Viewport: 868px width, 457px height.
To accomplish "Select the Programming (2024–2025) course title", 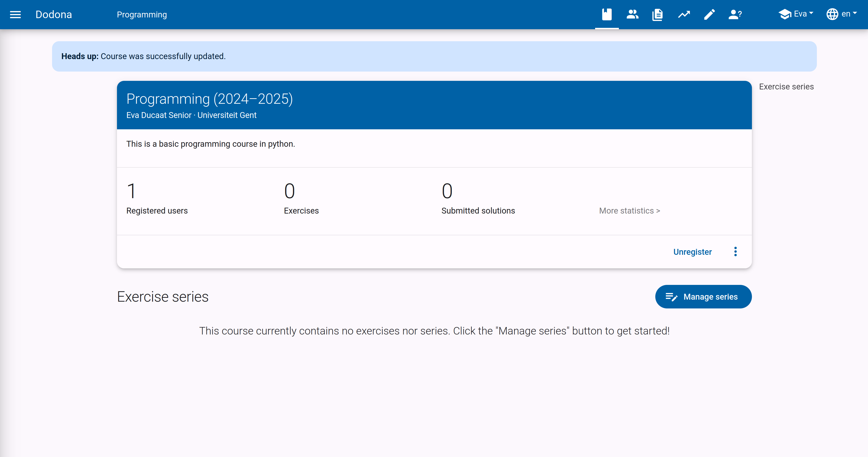I will (x=210, y=99).
